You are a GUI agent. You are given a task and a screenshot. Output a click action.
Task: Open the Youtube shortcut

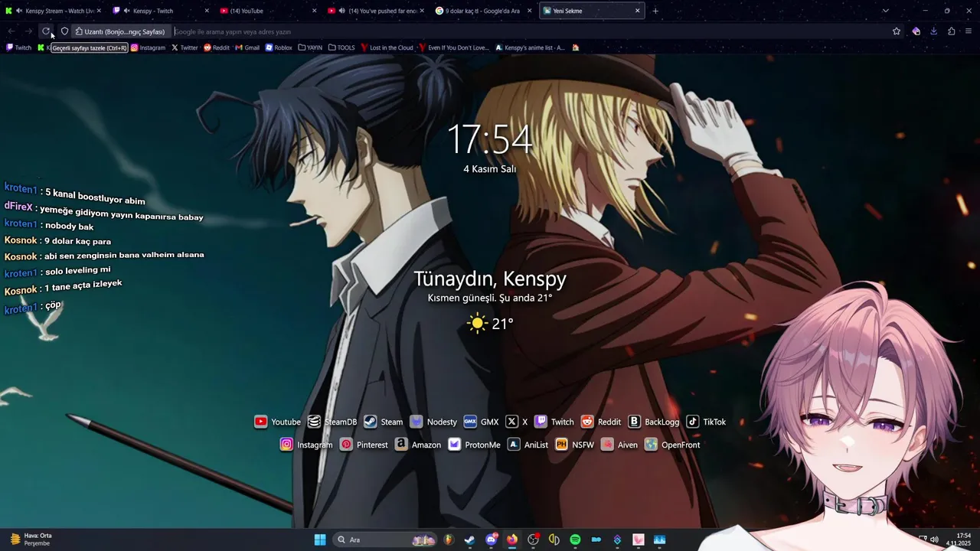(x=277, y=422)
